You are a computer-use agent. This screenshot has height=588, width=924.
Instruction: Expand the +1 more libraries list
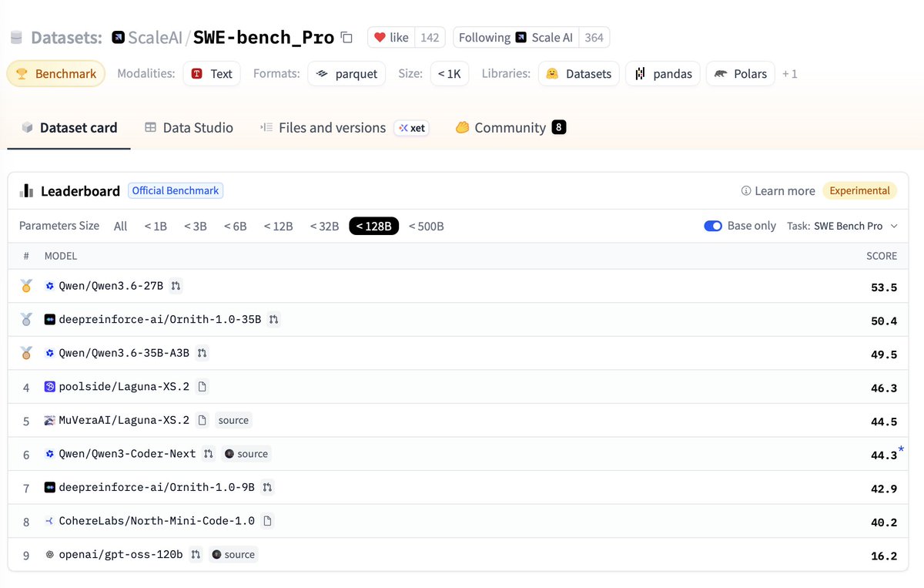(x=790, y=74)
